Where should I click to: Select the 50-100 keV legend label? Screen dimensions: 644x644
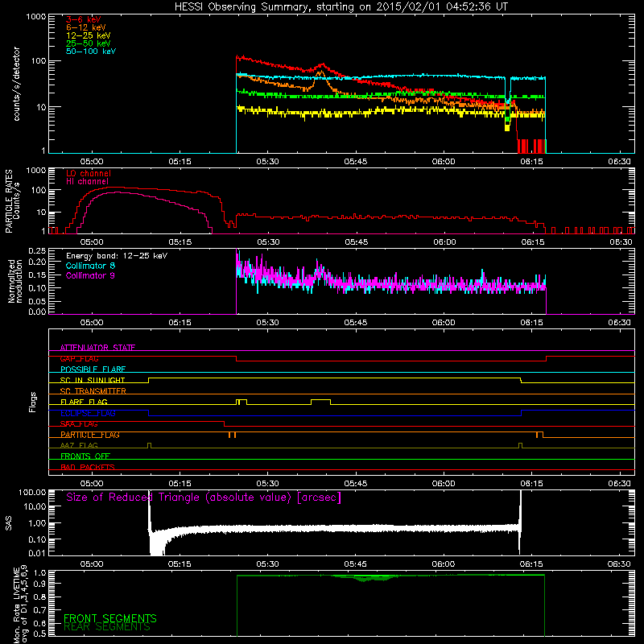pos(91,52)
